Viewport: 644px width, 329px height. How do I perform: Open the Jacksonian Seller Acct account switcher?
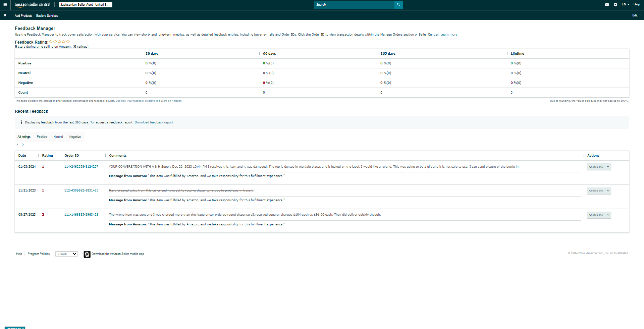[x=85, y=5]
